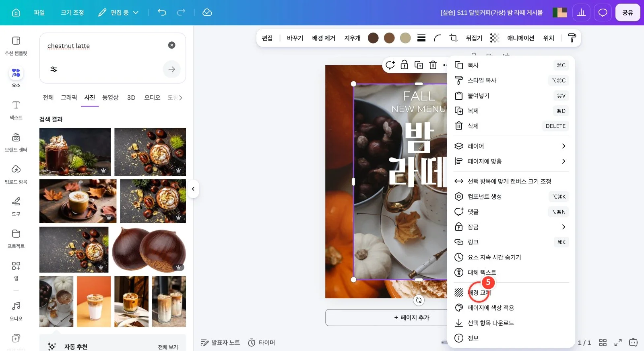Choose 복제 from the context menu
This screenshot has height=351, width=644.
click(x=511, y=111)
